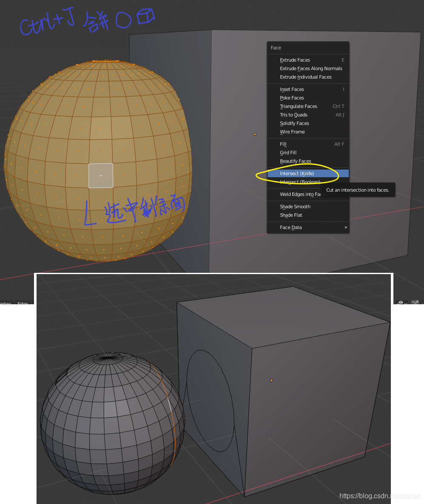Expand the Face Data submenu
This screenshot has height=504, width=424.
308,227
